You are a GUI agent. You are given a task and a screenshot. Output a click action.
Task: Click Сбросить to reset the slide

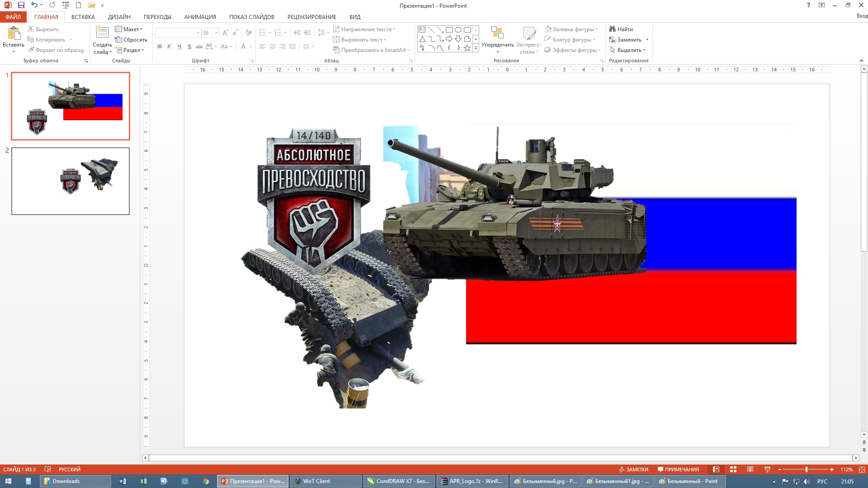[x=131, y=40]
